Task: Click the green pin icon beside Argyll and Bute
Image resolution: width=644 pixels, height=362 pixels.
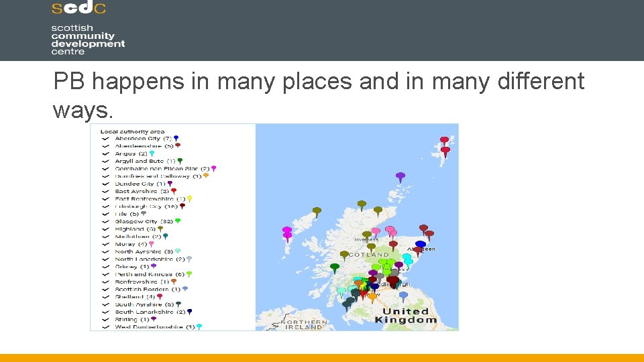Action: 180,161
